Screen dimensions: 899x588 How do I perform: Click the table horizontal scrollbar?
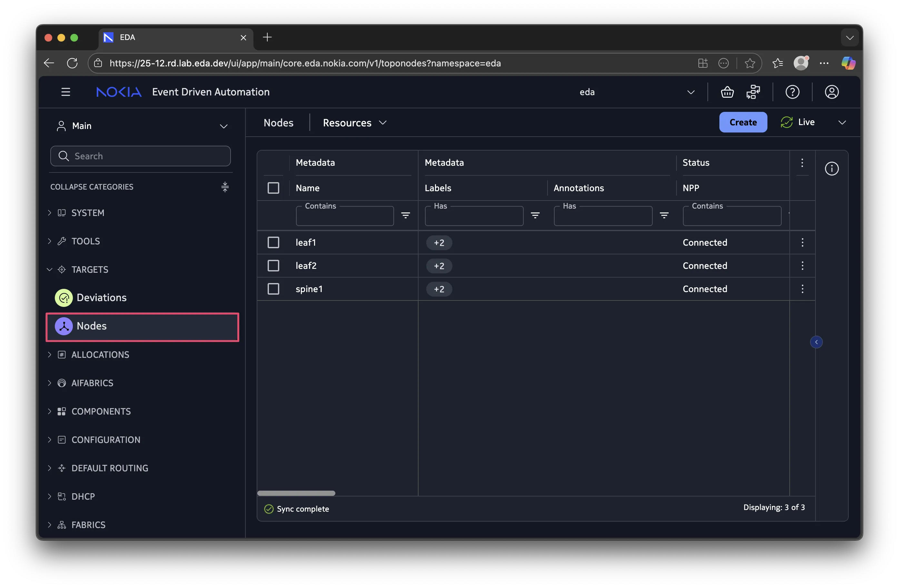coord(296,493)
